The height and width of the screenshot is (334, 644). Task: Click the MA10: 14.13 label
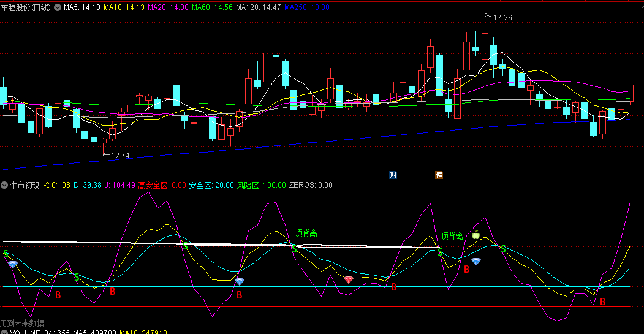124,7
